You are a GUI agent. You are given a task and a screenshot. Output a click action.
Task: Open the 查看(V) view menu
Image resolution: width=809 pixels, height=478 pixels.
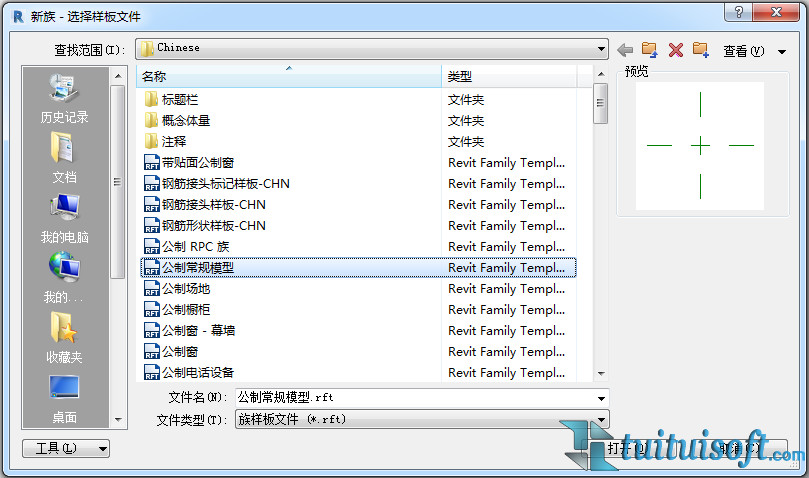click(743, 50)
